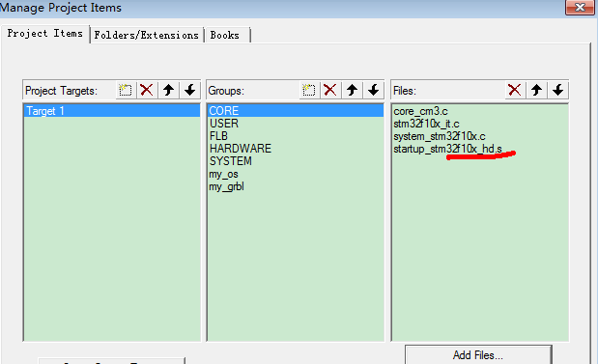The height and width of the screenshot is (364, 598).
Task: Select Target 1 in Project Targets
Action: (x=112, y=111)
